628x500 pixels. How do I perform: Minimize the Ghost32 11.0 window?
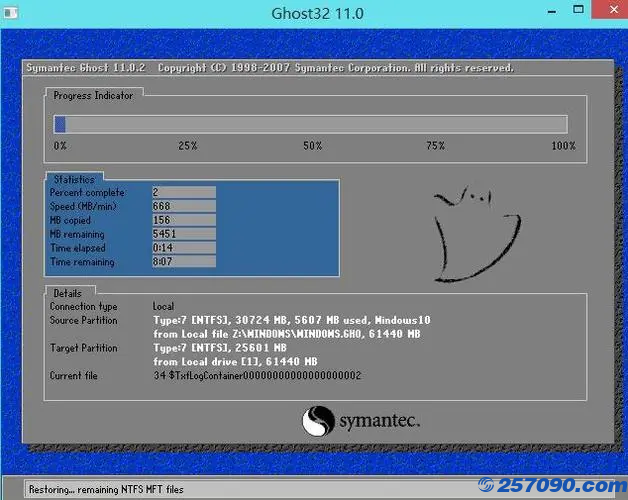coord(552,12)
